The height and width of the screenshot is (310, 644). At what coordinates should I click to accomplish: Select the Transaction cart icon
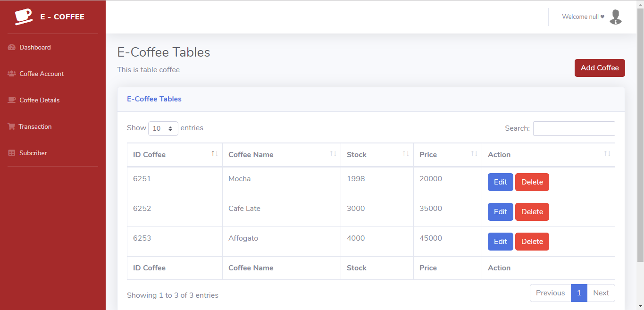tap(11, 126)
